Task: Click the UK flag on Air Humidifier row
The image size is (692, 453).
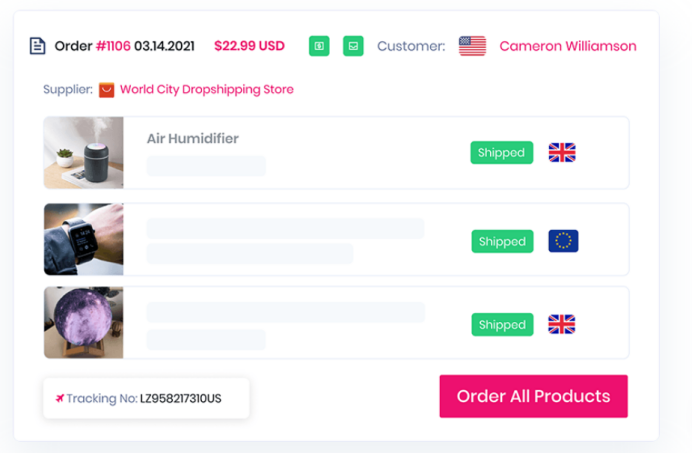Action: (x=562, y=153)
